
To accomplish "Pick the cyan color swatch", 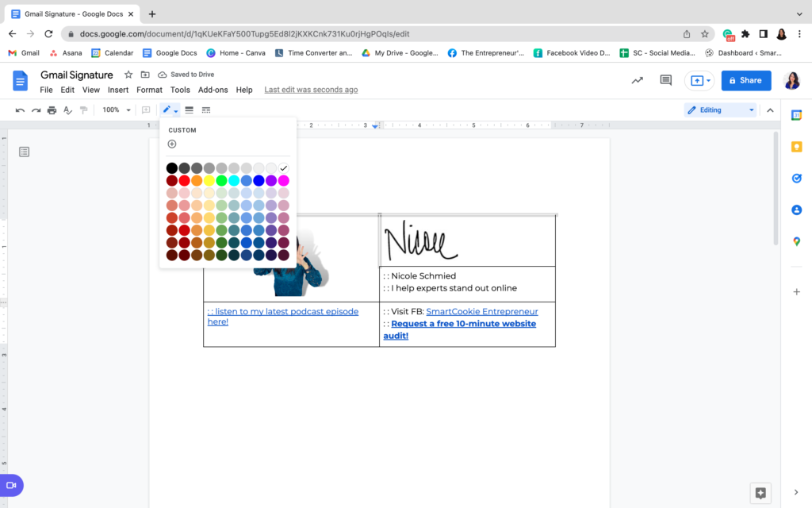I will pyautogui.click(x=234, y=180).
